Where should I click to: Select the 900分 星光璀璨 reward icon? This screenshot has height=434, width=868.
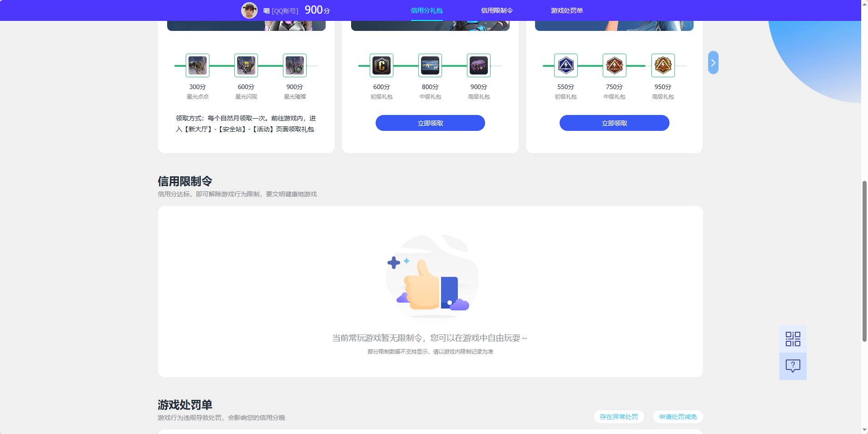point(295,65)
